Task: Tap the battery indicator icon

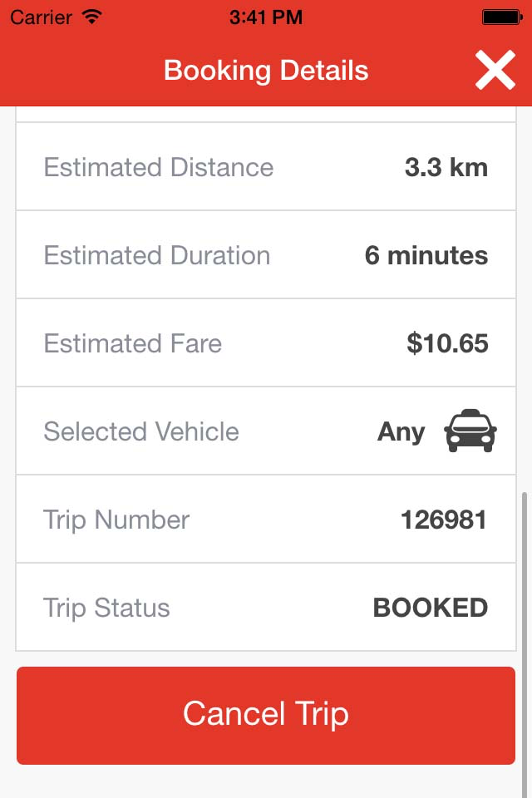Action: (x=502, y=17)
